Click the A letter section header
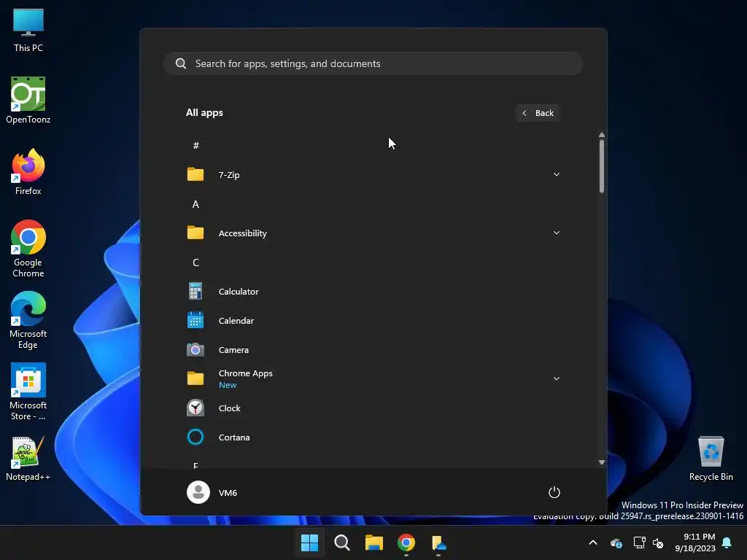747x560 pixels. tap(196, 204)
